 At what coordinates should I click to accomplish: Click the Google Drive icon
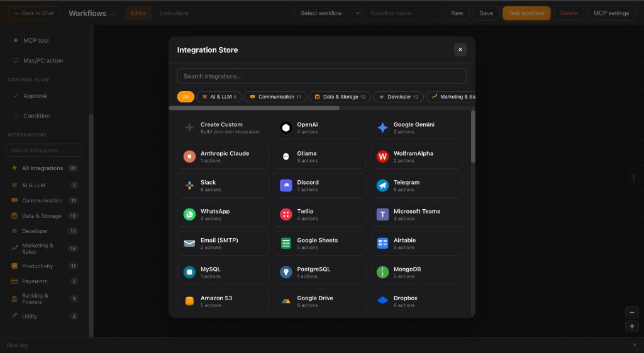click(286, 301)
